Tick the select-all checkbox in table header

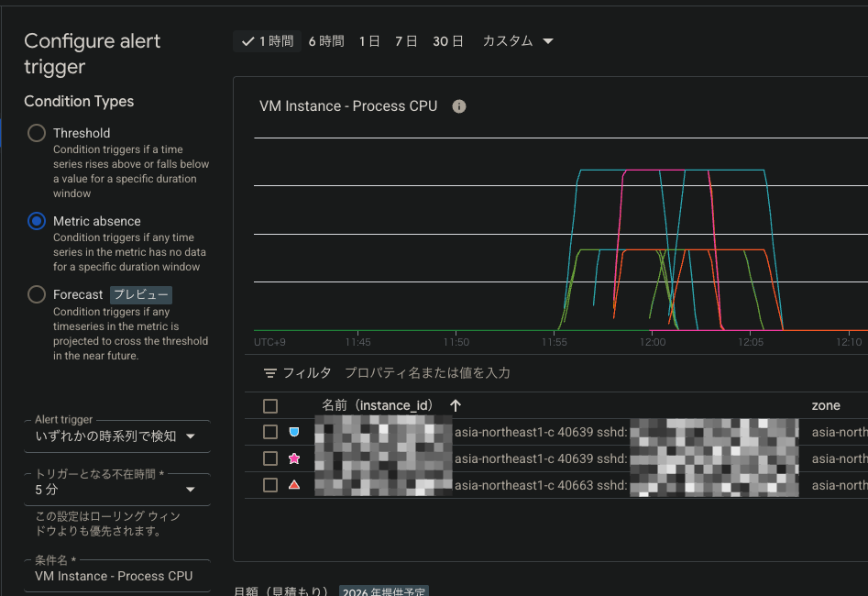[270, 406]
